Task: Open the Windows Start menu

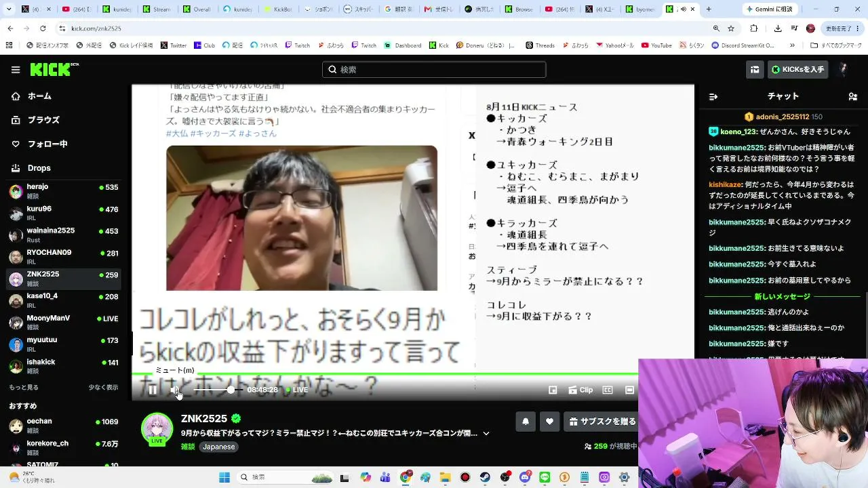Action: coord(224,477)
